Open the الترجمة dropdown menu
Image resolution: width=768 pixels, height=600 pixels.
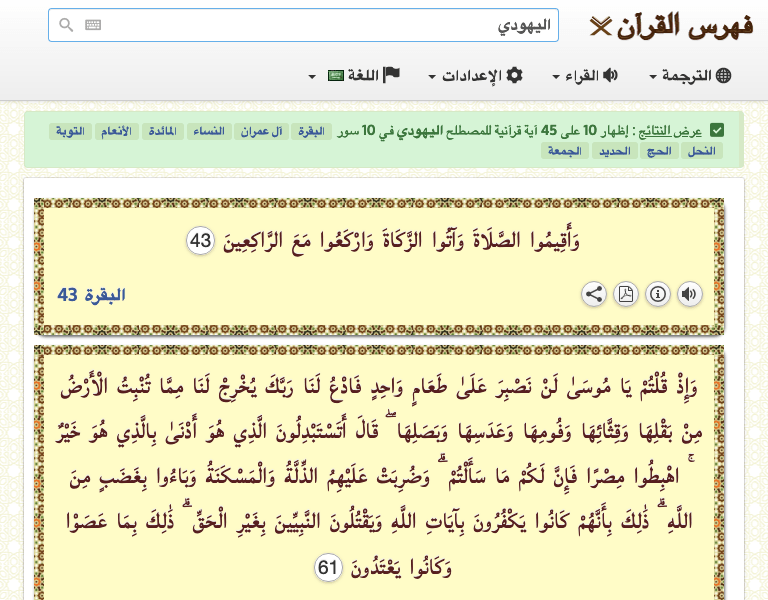[690, 76]
